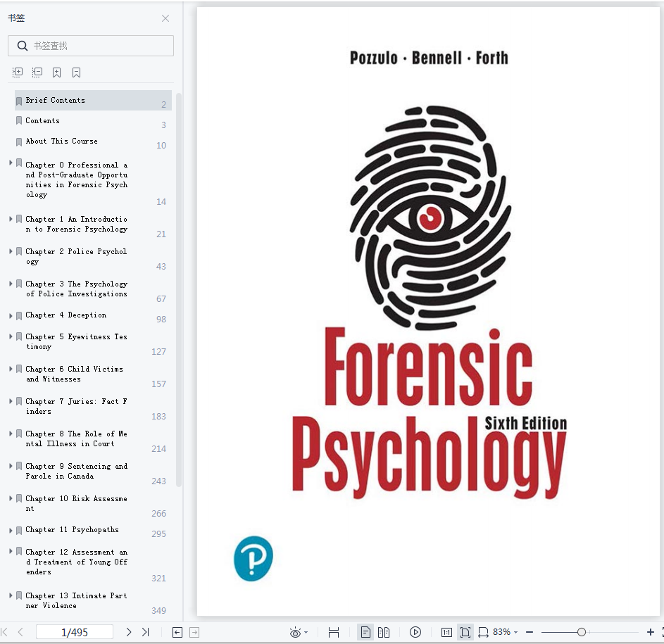
Task: Close the bookmarks panel
Action: point(165,18)
